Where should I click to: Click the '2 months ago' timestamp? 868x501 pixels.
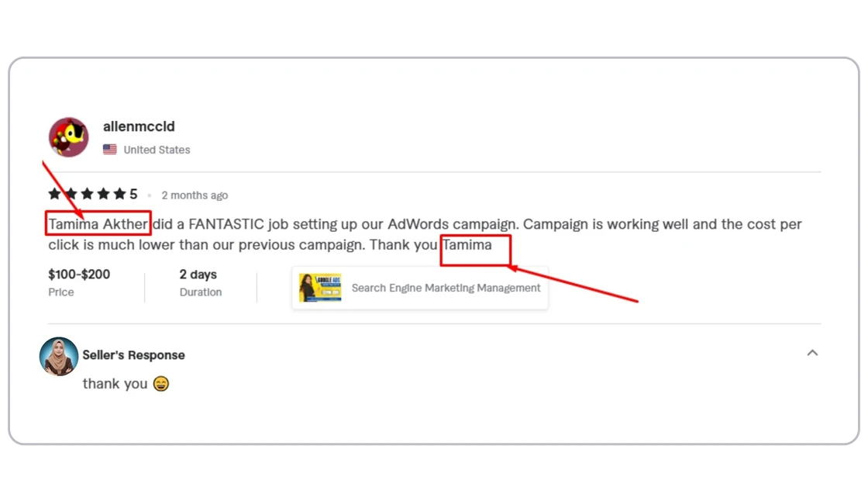point(195,195)
